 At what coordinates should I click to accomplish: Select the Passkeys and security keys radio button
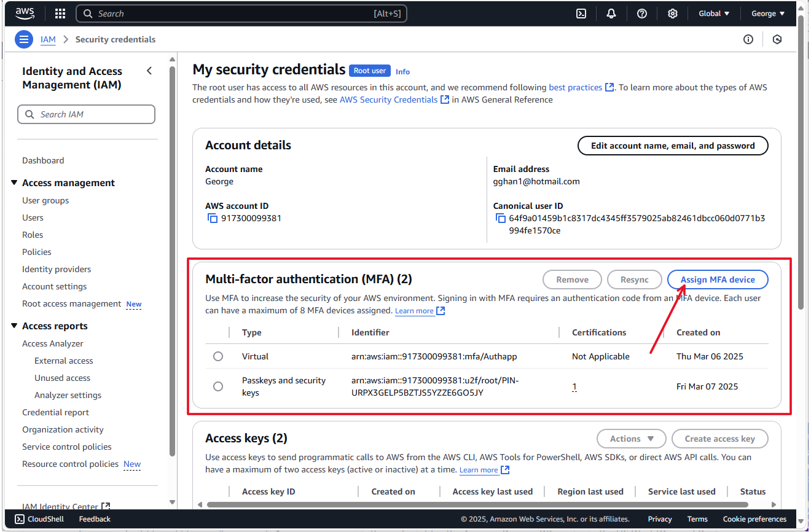[218, 386]
